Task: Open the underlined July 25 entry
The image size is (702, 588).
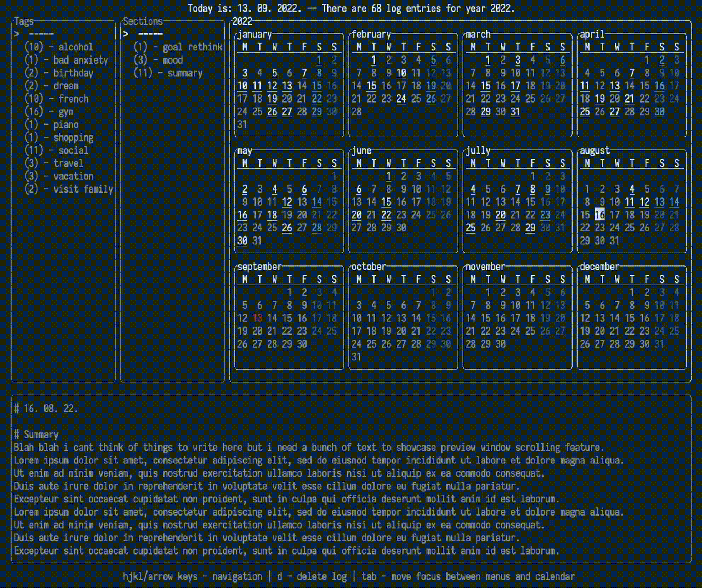Action: pos(471,228)
